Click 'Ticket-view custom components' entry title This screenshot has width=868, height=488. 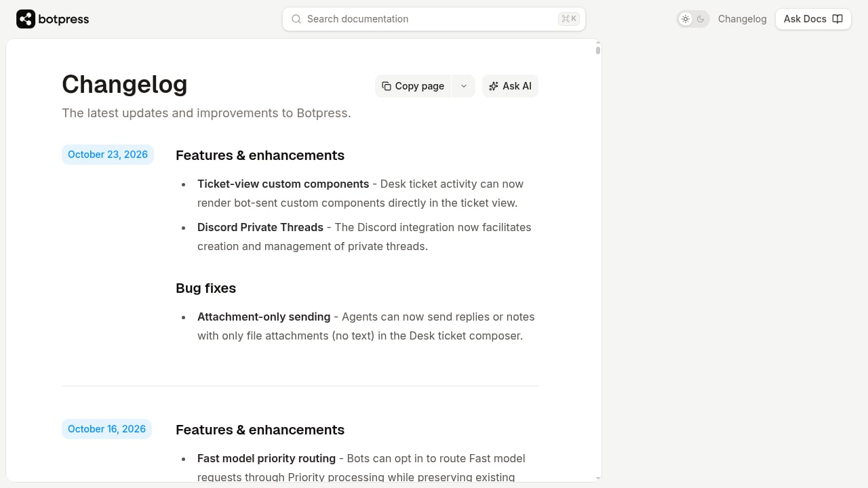click(x=283, y=184)
